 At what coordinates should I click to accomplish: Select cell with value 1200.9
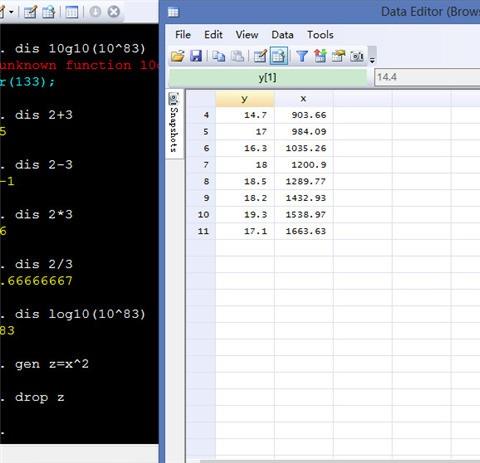tap(304, 165)
